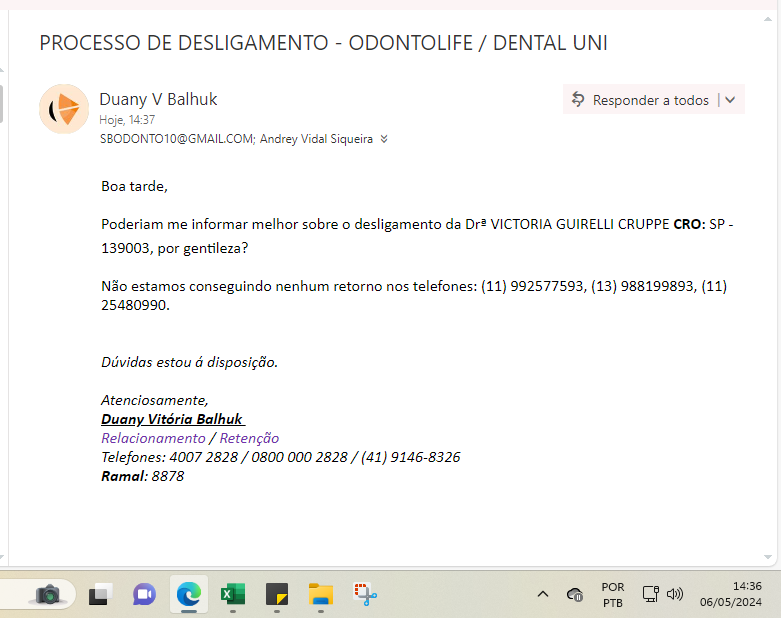
Task: Click the signature name Duany Vitória Balhuk
Action: (172, 419)
